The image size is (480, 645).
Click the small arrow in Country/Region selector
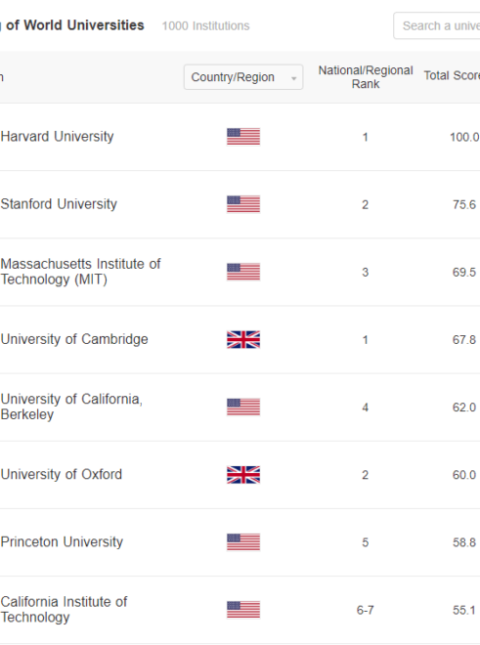[x=294, y=78]
